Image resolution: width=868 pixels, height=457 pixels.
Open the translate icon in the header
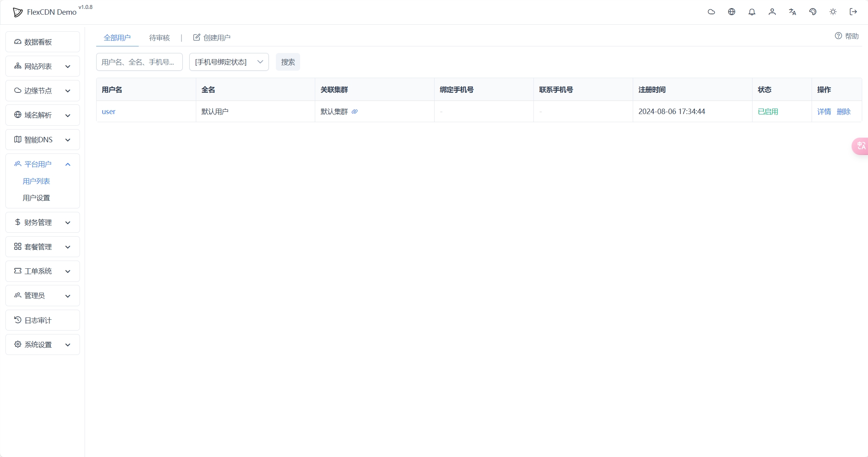[792, 12]
